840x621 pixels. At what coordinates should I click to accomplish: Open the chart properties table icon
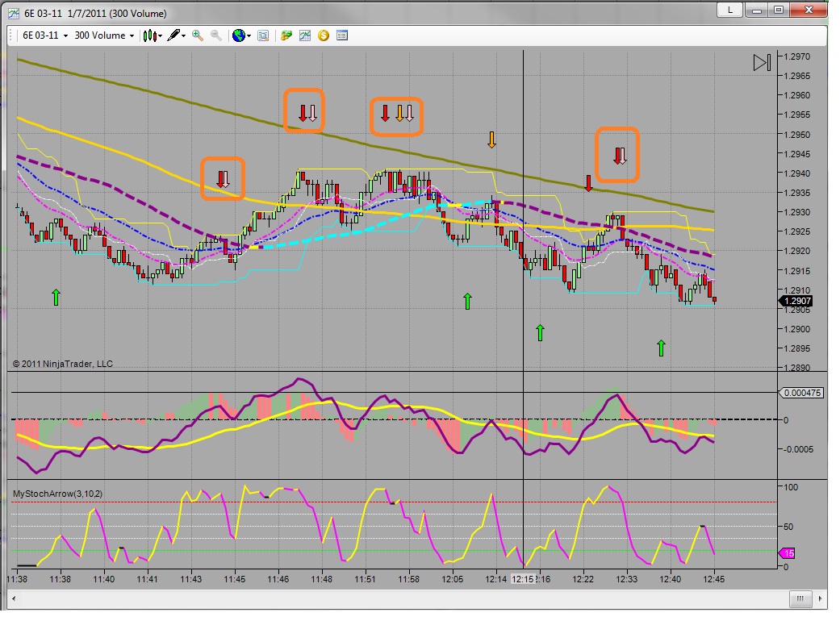pyautogui.click(x=342, y=35)
